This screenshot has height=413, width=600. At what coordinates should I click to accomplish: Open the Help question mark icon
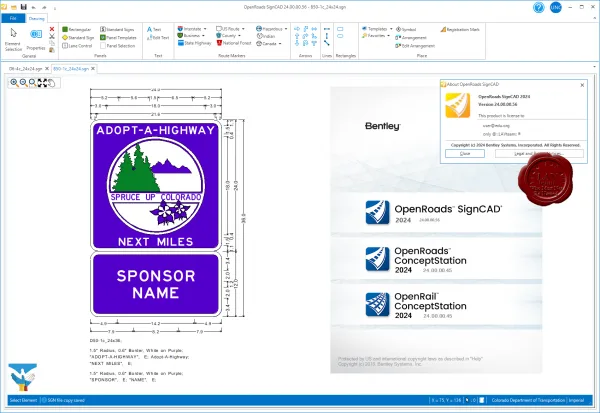538,7
